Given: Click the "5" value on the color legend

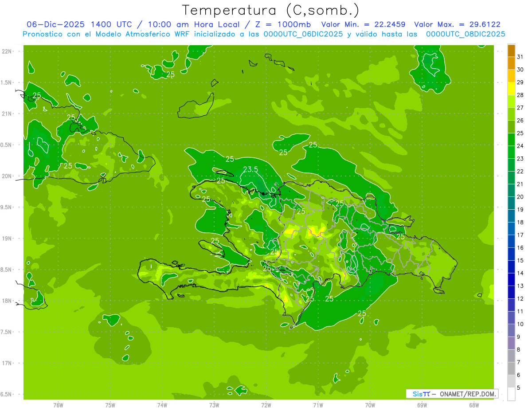Looking at the screenshot, I should [519, 388].
